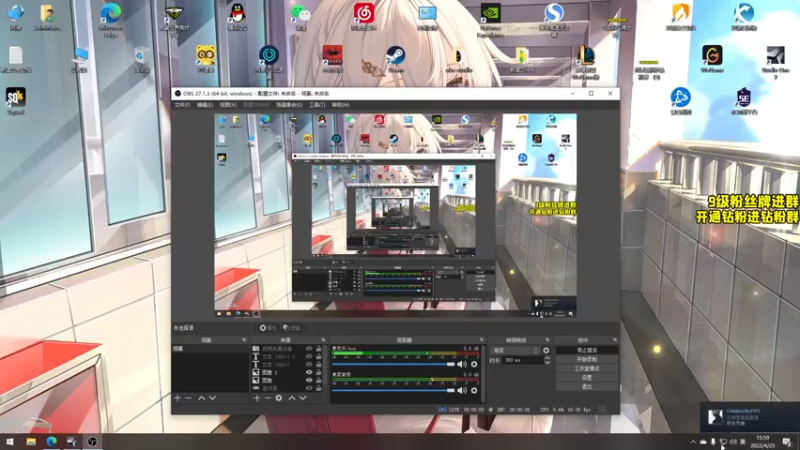Image resolution: width=800 pixels, height=450 pixels.
Task: Open the Sogou browser desktop icon
Action: 554,19
